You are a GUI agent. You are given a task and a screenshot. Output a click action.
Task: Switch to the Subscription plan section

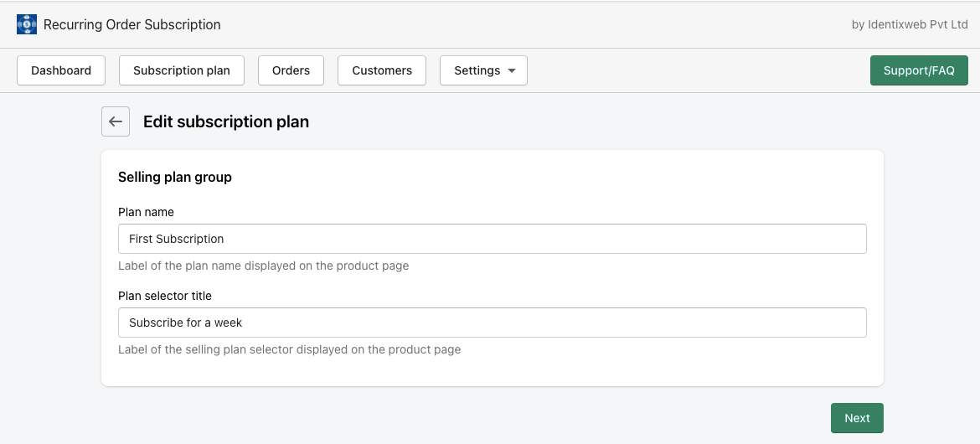pyautogui.click(x=182, y=71)
